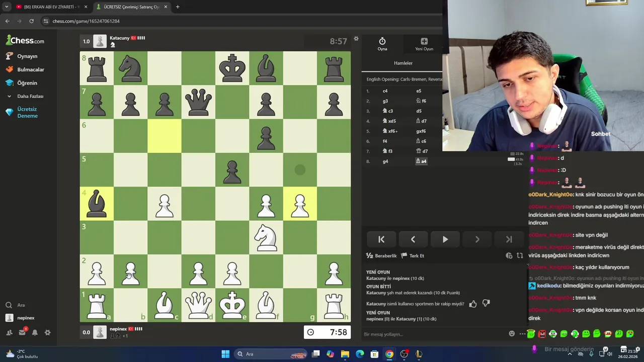Expand the Daha Fazlası sidebar menu

(25, 96)
